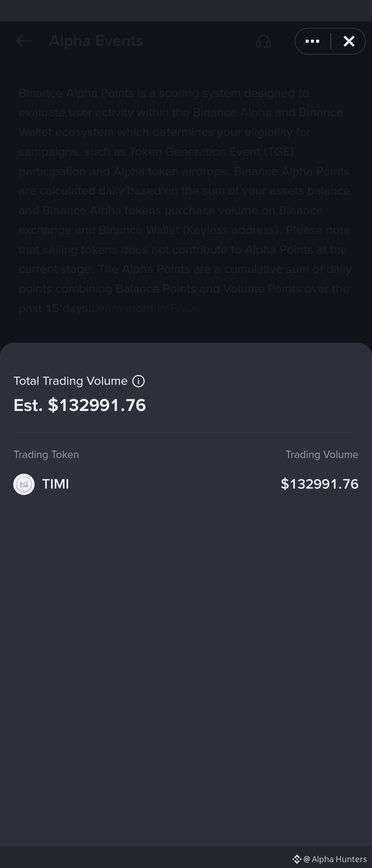Close the mini program with X

point(349,41)
